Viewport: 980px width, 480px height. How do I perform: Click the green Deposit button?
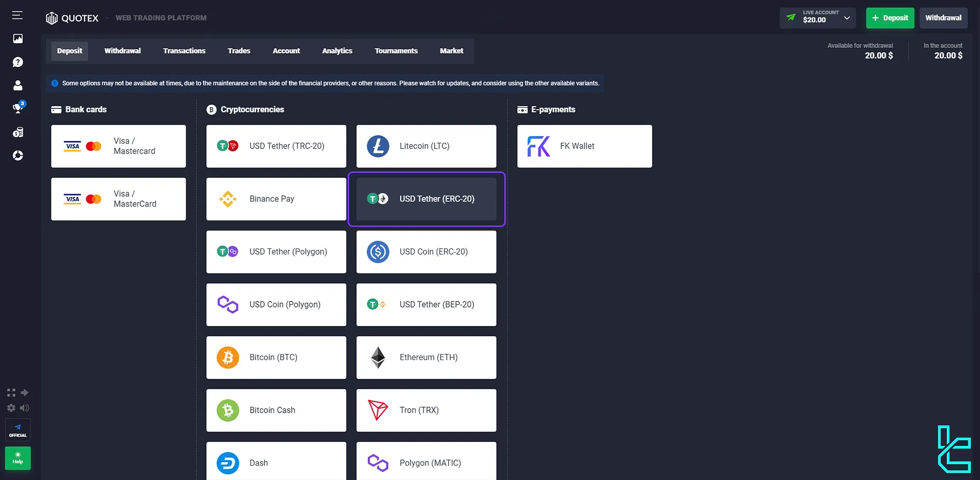890,18
